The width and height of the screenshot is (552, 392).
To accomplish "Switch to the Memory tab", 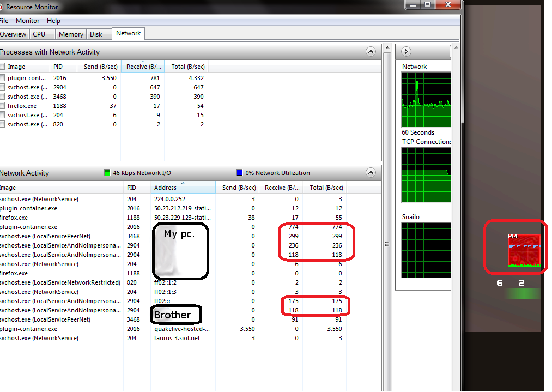I will tap(71, 34).
